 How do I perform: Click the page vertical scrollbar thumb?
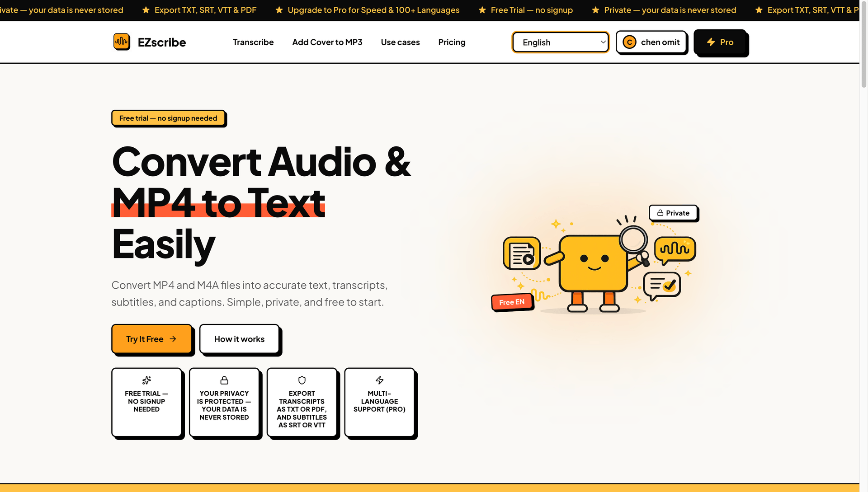(864, 45)
